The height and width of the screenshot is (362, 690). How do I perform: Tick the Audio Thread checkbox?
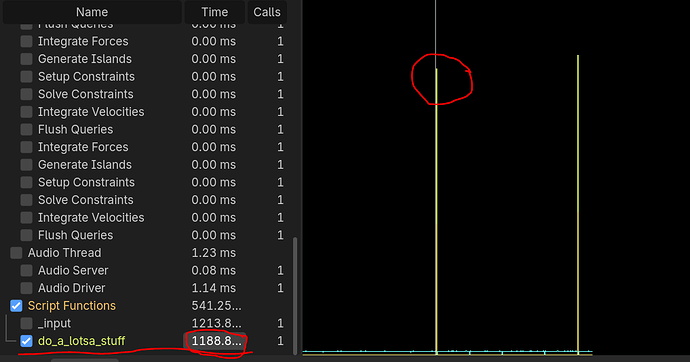16,253
